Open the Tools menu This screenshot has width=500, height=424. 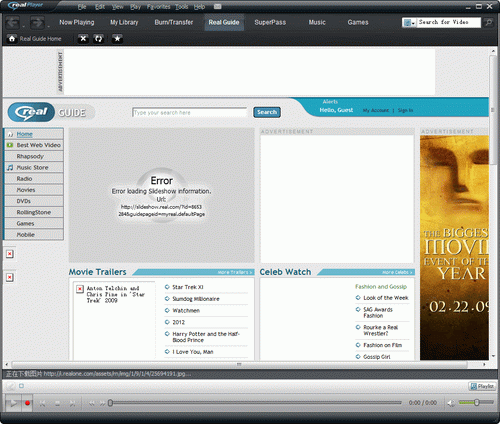[181, 7]
